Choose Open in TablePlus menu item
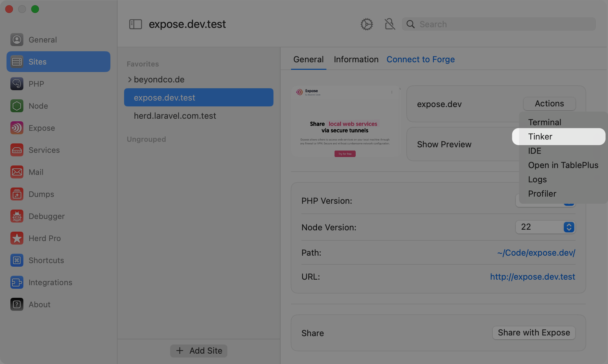608x364 pixels. pos(563,165)
